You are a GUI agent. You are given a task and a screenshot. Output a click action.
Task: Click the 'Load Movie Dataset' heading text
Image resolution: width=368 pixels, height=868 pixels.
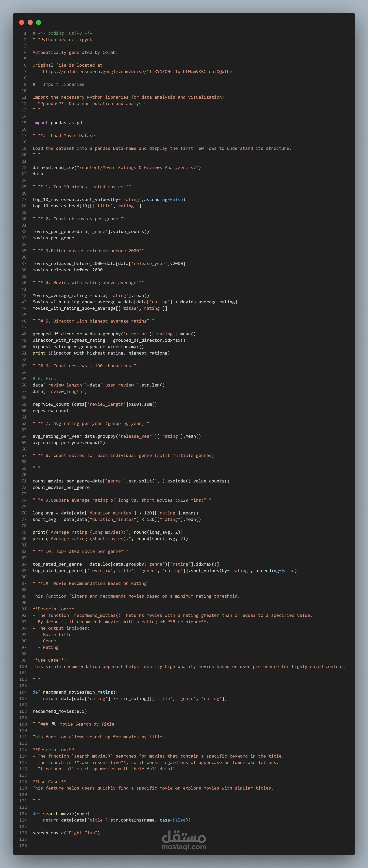74,136
